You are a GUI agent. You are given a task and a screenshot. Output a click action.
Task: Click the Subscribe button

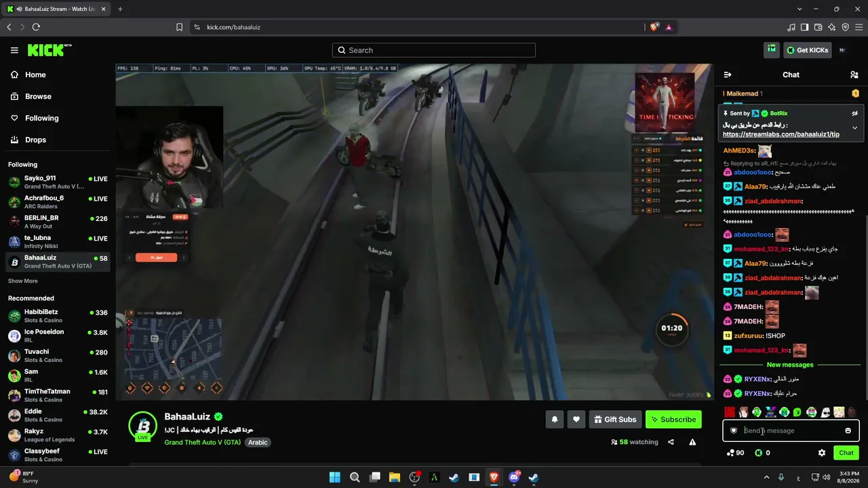(673, 420)
